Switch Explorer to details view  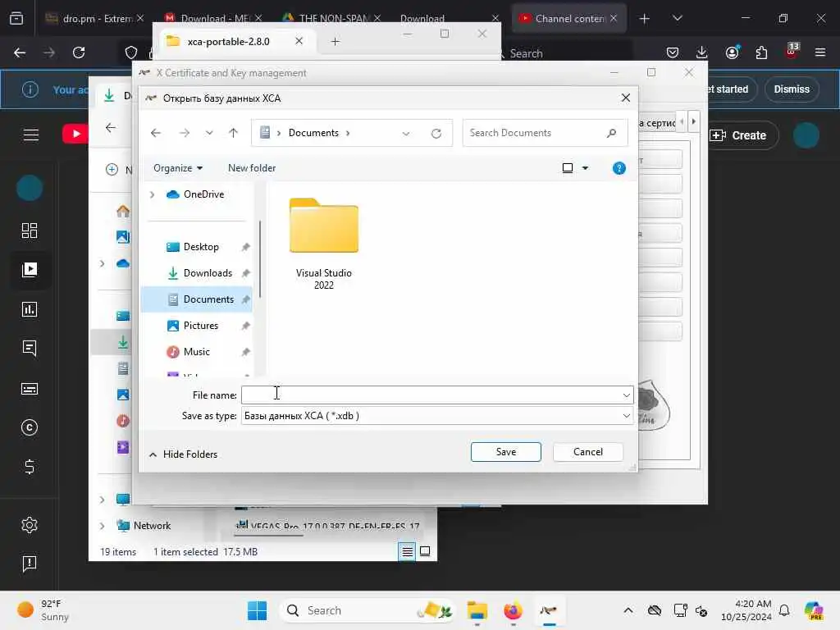(x=407, y=551)
